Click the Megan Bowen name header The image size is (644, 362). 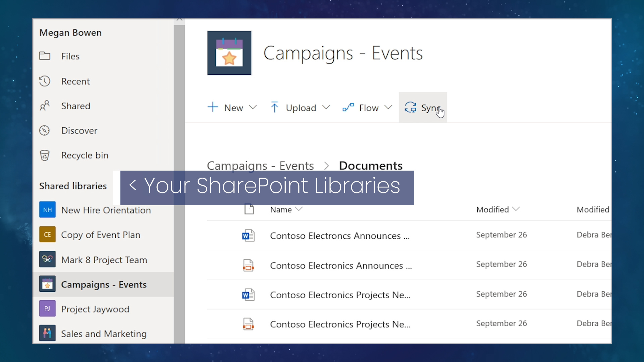[x=70, y=33]
